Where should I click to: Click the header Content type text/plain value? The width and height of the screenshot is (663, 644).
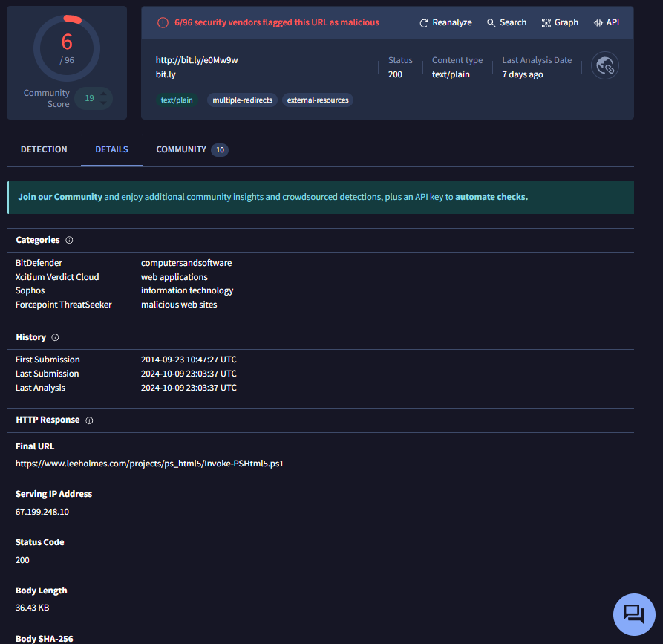click(451, 74)
